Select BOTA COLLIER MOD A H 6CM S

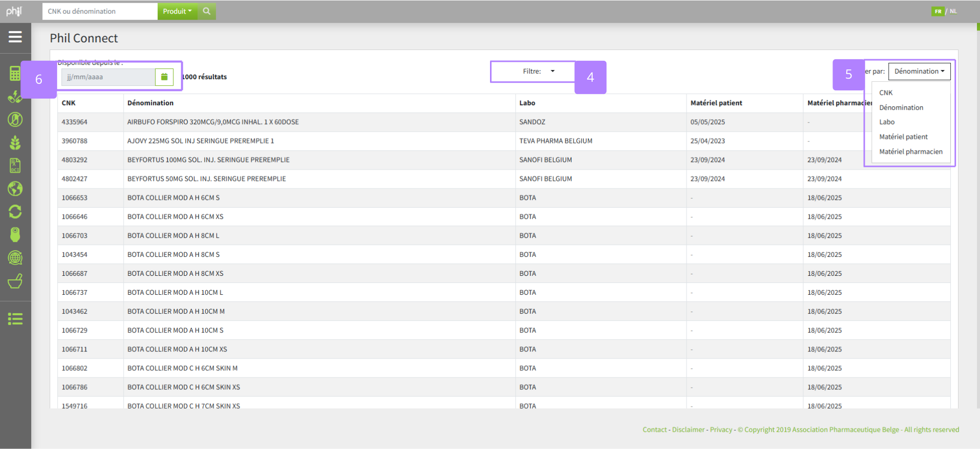pyautogui.click(x=174, y=198)
